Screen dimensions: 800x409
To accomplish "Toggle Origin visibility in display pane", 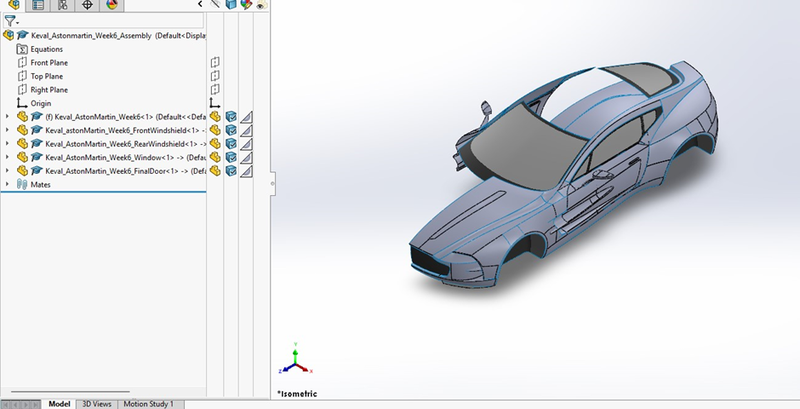I will [215, 103].
